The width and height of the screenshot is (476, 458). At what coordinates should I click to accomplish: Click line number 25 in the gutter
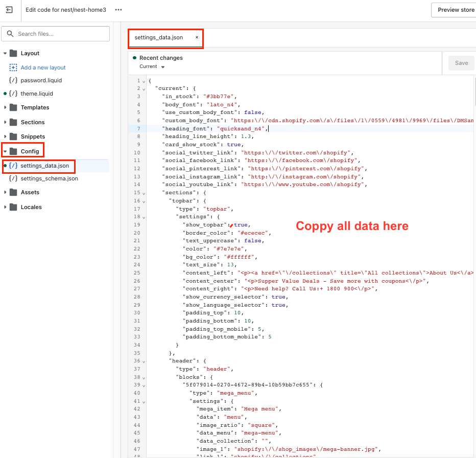pyautogui.click(x=137, y=273)
